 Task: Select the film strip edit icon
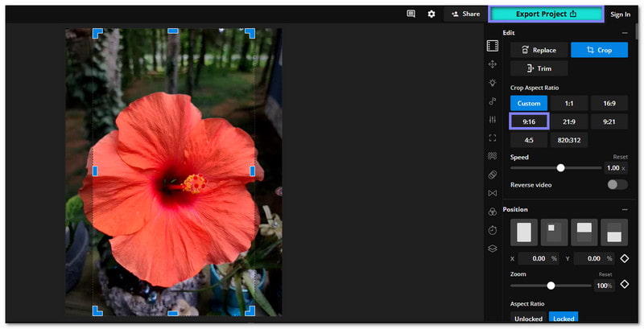coord(492,45)
